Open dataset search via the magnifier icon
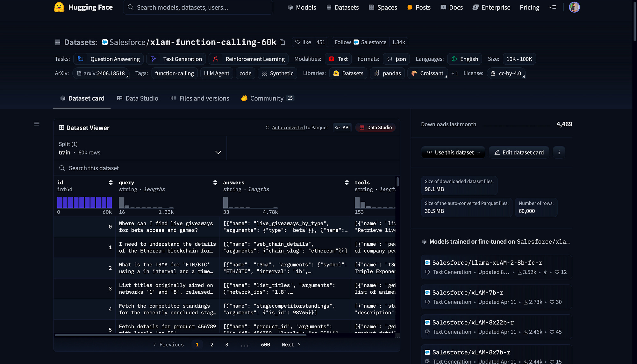Image resolution: width=637 pixels, height=364 pixels. (62, 168)
